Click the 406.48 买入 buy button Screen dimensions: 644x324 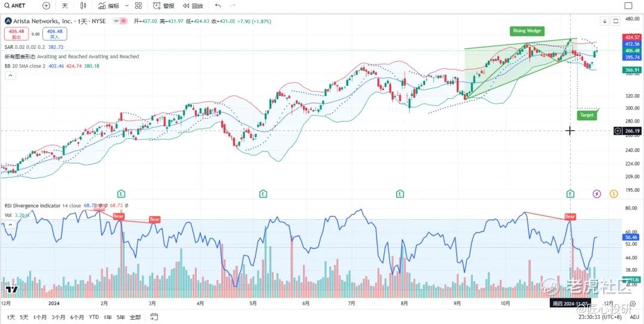click(x=55, y=33)
